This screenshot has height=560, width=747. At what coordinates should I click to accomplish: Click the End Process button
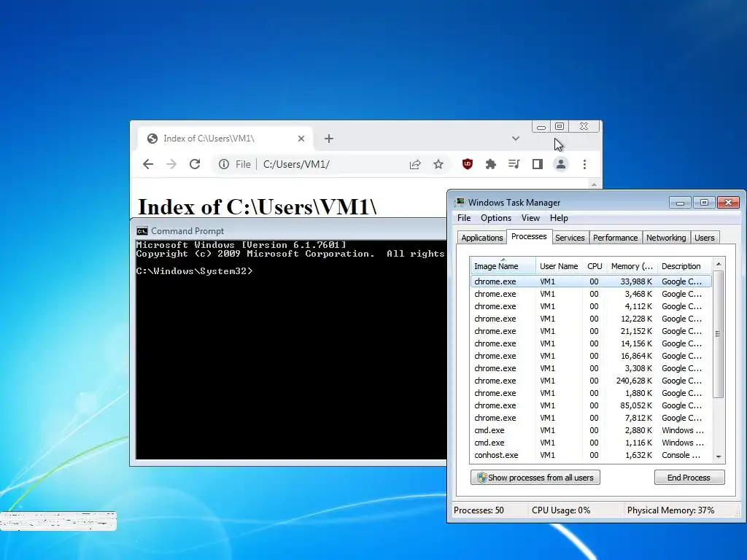coord(689,478)
